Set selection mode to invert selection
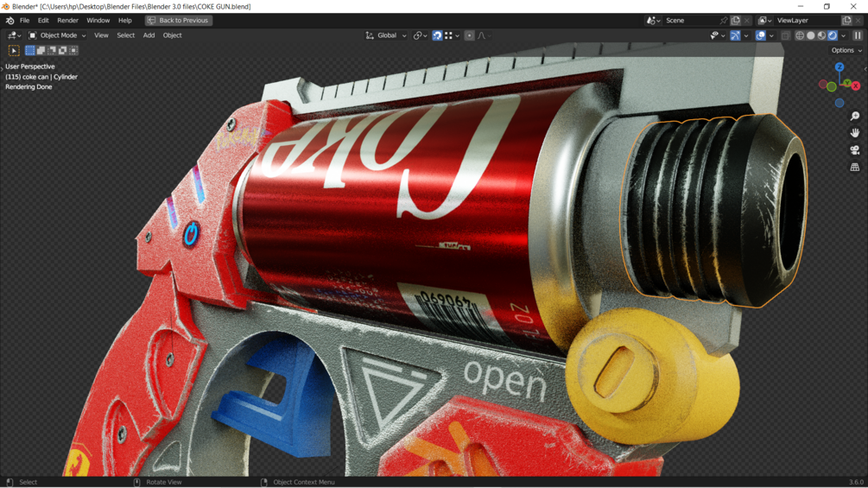868x488 pixels. [x=62, y=50]
